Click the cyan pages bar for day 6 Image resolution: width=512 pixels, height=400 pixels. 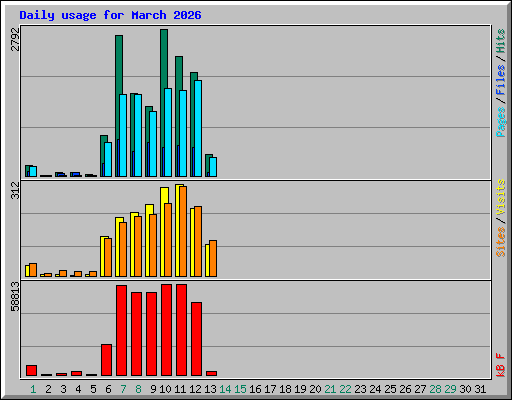(x=108, y=159)
